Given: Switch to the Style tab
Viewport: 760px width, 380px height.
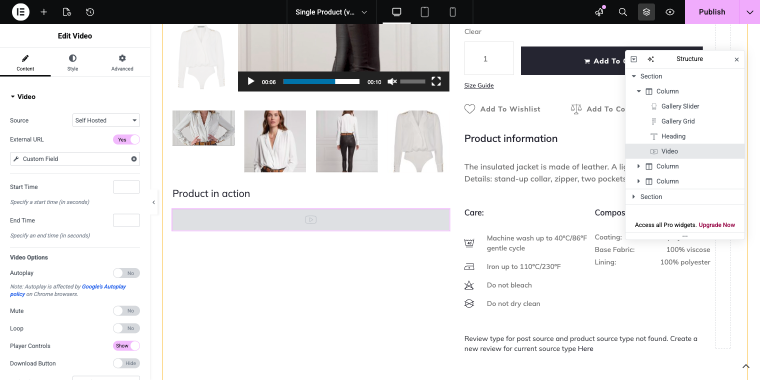Looking at the screenshot, I should (x=73, y=63).
